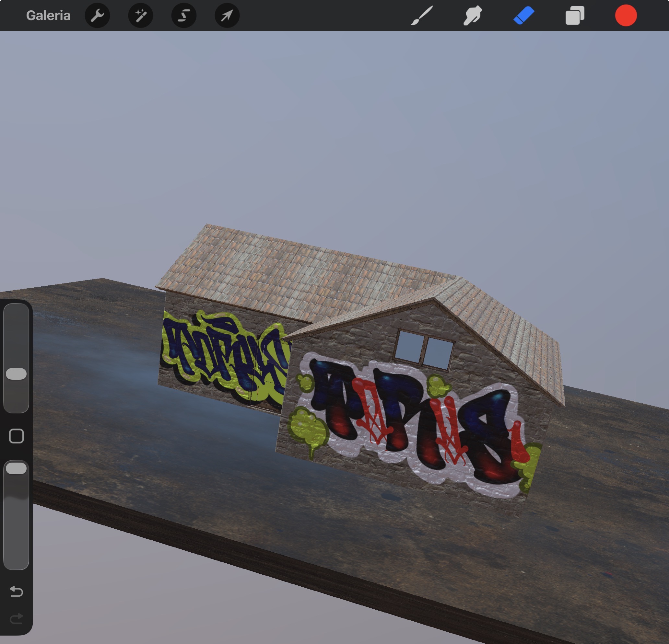Viewport: 669px width, 644px height.
Task: Redo with the dimmed forward arrow
Action: pos(17,618)
